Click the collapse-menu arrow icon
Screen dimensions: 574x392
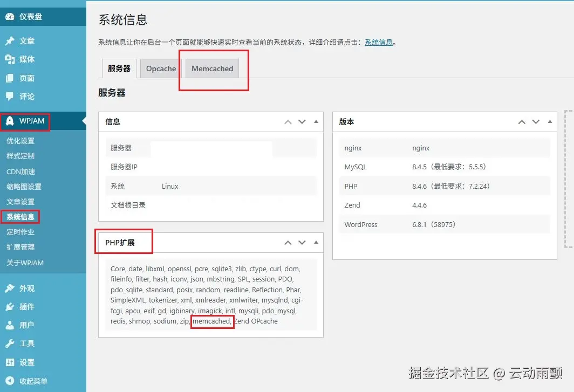point(10,381)
